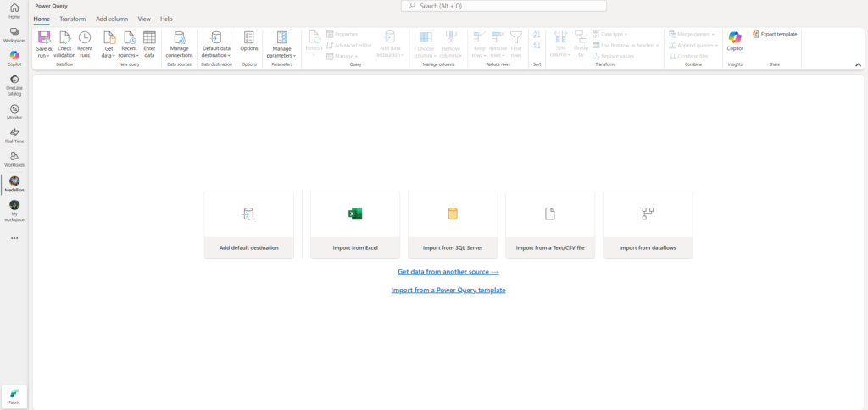Viewport: 868px width, 410px height.
Task: Expand the Manage parameters dropdown
Action: (282, 55)
